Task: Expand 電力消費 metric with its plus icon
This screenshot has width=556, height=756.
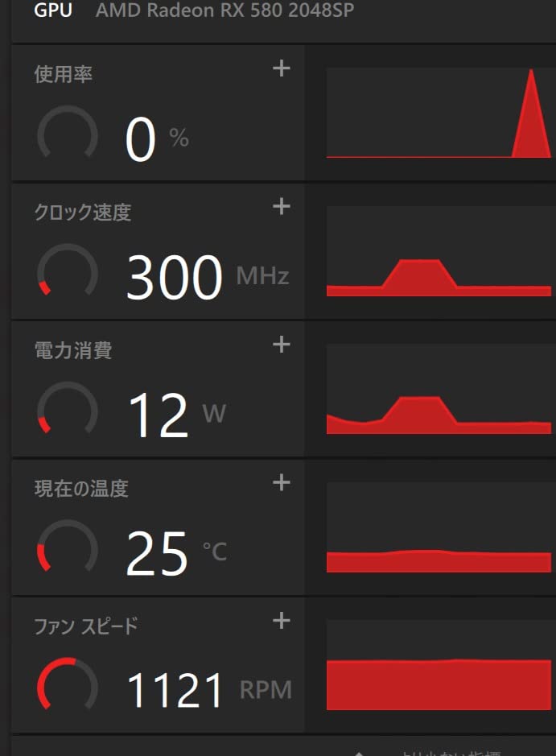Action: (281, 345)
